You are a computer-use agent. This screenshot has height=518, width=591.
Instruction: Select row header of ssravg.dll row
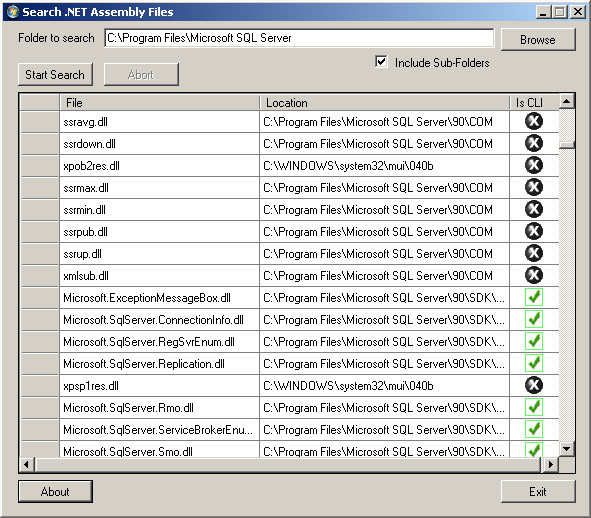(x=40, y=121)
